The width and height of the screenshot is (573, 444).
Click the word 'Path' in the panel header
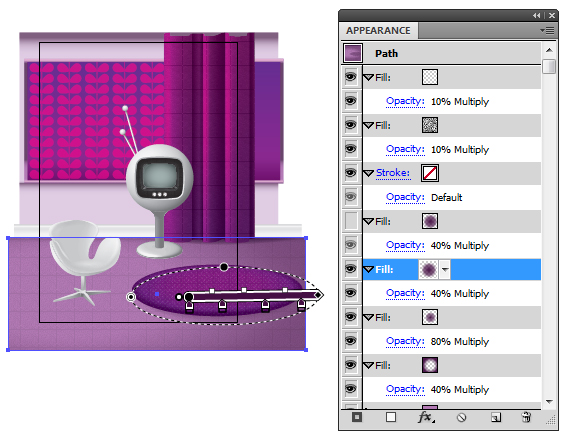point(386,54)
